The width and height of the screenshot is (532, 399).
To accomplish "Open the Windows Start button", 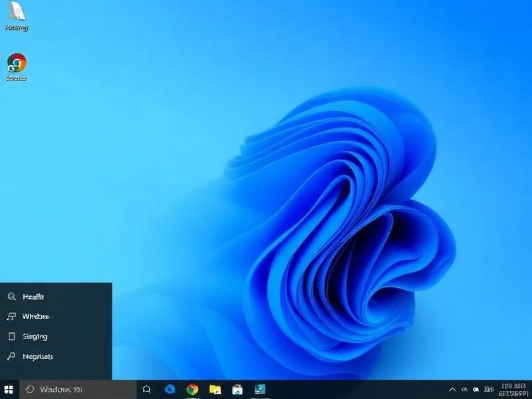I will point(9,390).
